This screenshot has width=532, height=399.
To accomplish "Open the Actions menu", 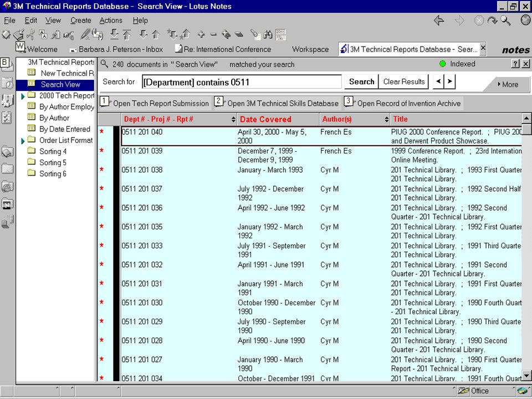I will 111,21.
